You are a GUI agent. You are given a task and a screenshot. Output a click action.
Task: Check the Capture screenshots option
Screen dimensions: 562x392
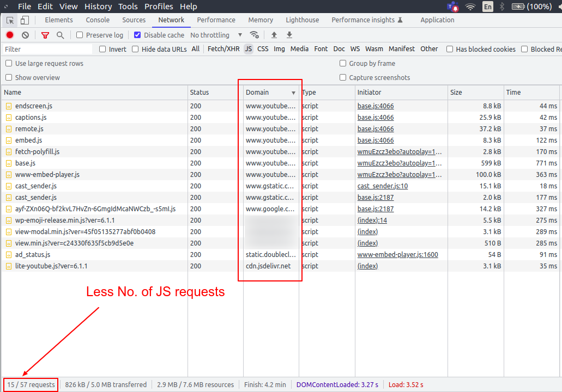(343, 77)
